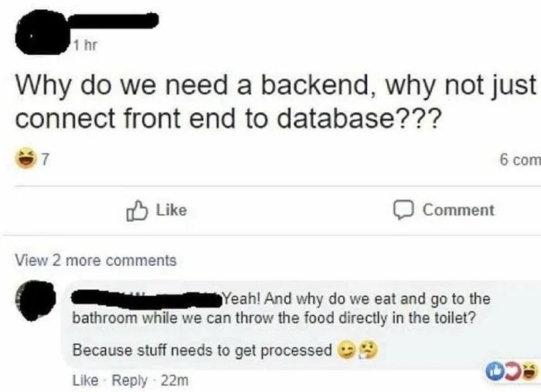Click the speech bubble Comment icon
This screenshot has height=392, width=541.
(403, 210)
